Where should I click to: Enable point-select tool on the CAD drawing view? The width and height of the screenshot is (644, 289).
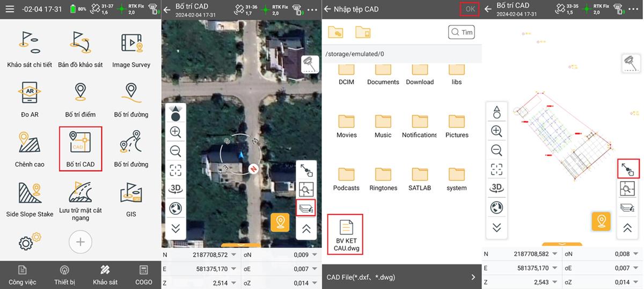click(x=628, y=169)
